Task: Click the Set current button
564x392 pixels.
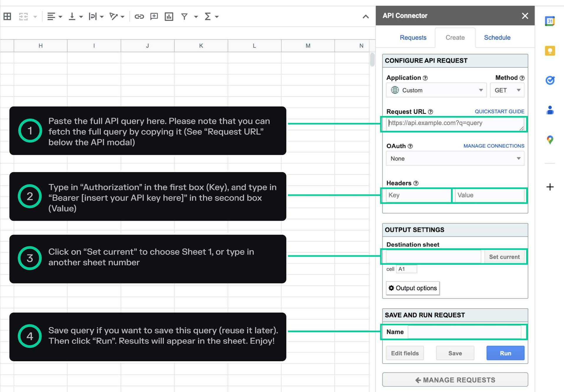Action: 504,257
